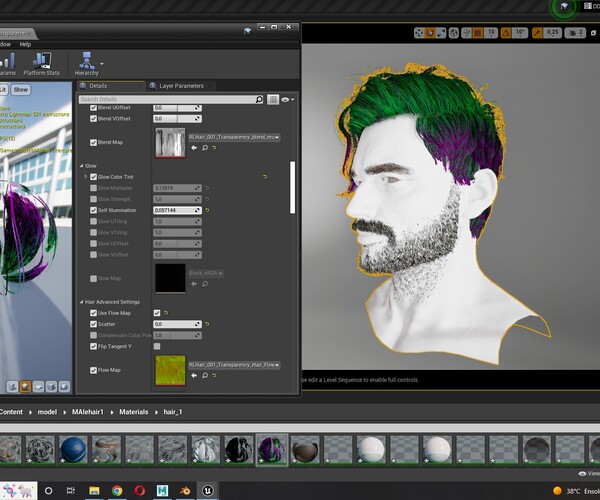Select the translate gizmo tool
The image size is (600, 500).
419,33
